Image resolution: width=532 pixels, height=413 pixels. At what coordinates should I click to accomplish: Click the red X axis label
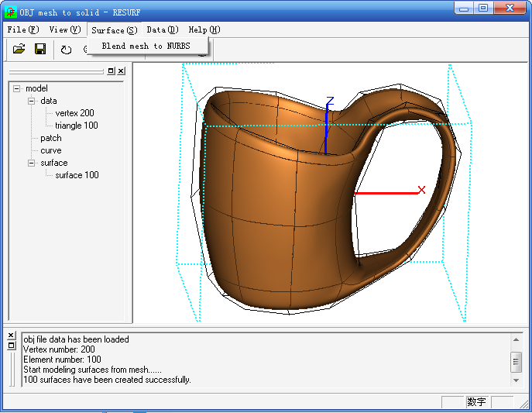coord(421,190)
